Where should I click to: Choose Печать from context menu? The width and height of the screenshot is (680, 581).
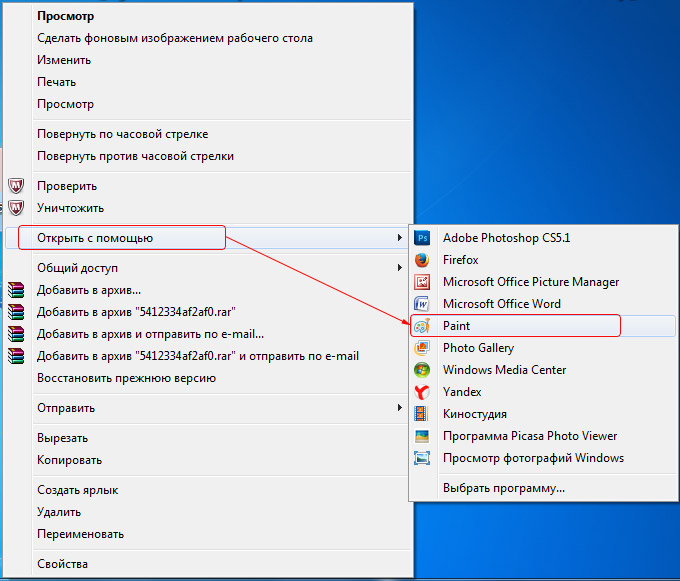point(56,82)
